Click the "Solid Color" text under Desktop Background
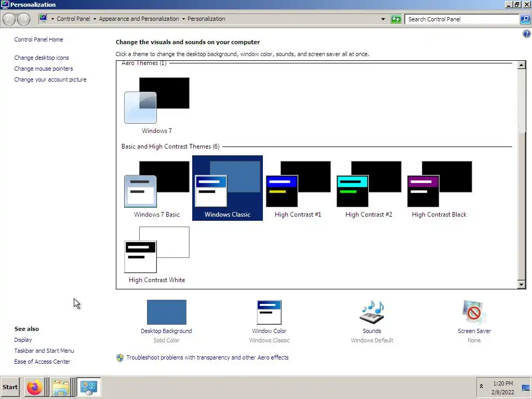The width and height of the screenshot is (532, 399). (166, 340)
